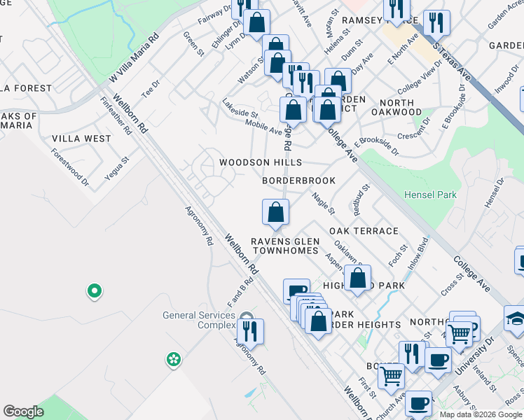Open the coffee cup marker at bottom near Church Ave
This screenshot has height=420, width=524.
[x=418, y=405]
